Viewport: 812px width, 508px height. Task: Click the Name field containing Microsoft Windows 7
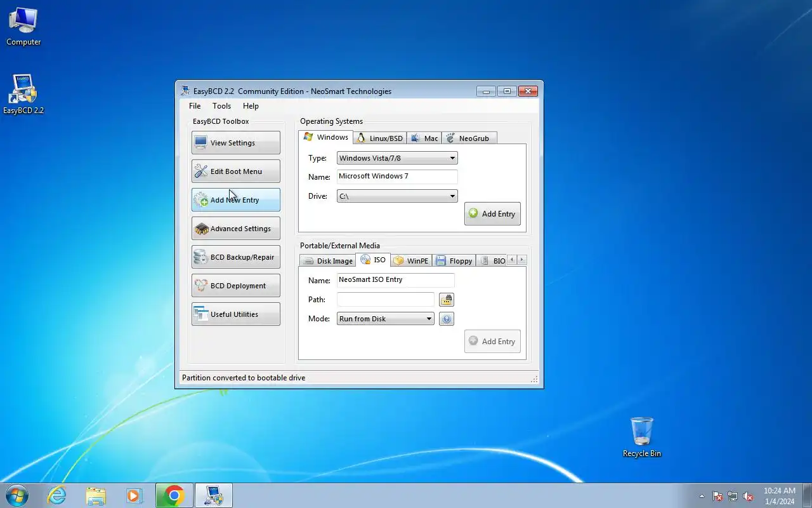tap(397, 177)
